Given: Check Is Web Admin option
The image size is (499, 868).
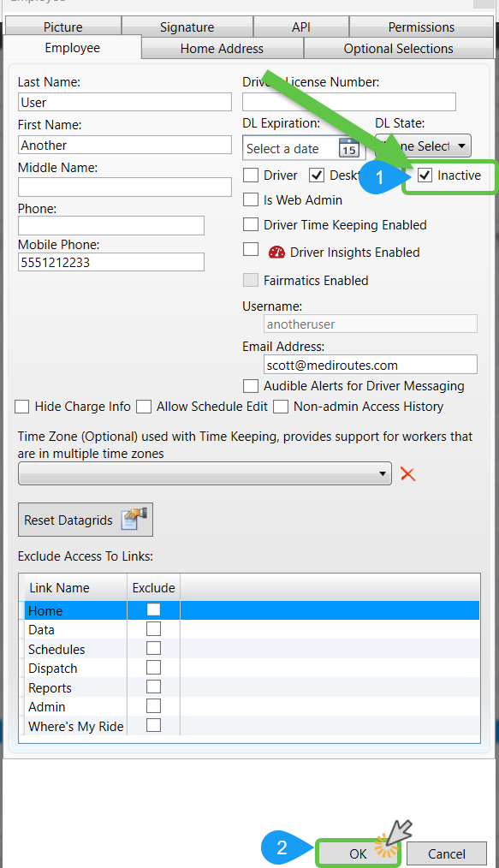Looking at the screenshot, I should pyautogui.click(x=251, y=199).
